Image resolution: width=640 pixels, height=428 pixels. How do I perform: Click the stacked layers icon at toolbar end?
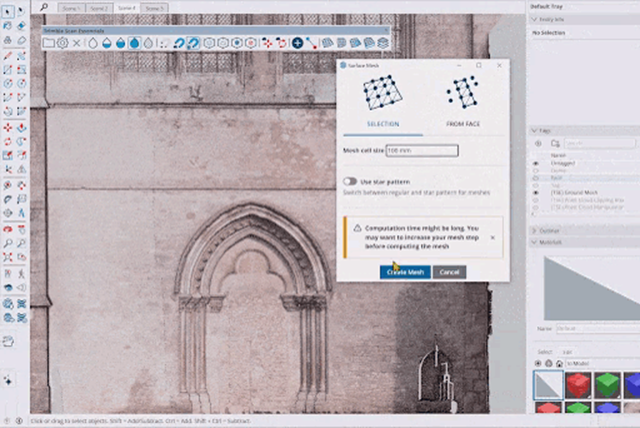(384, 43)
